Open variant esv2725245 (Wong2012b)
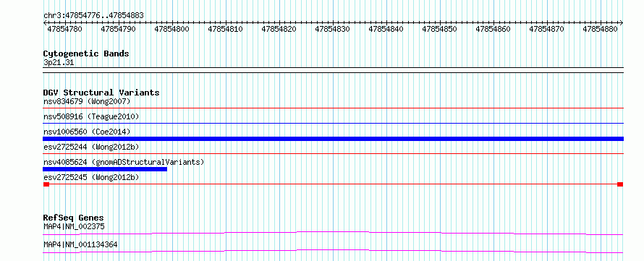 point(91,177)
